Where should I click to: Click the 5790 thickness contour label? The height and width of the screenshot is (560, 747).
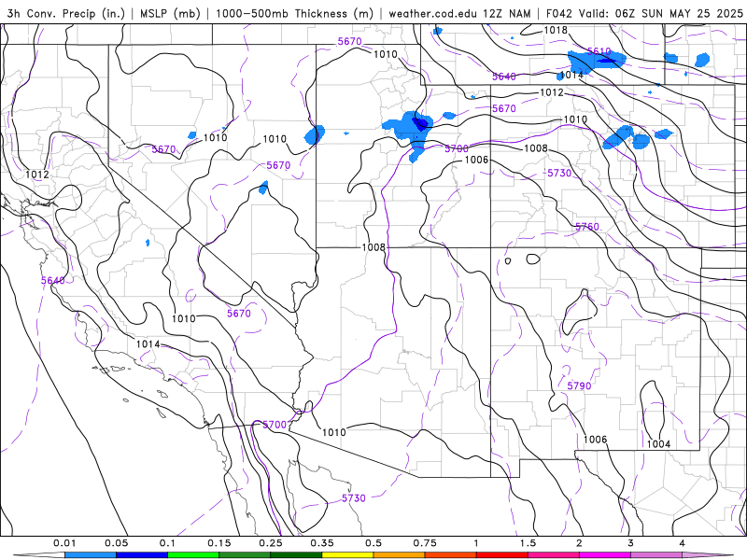click(579, 385)
